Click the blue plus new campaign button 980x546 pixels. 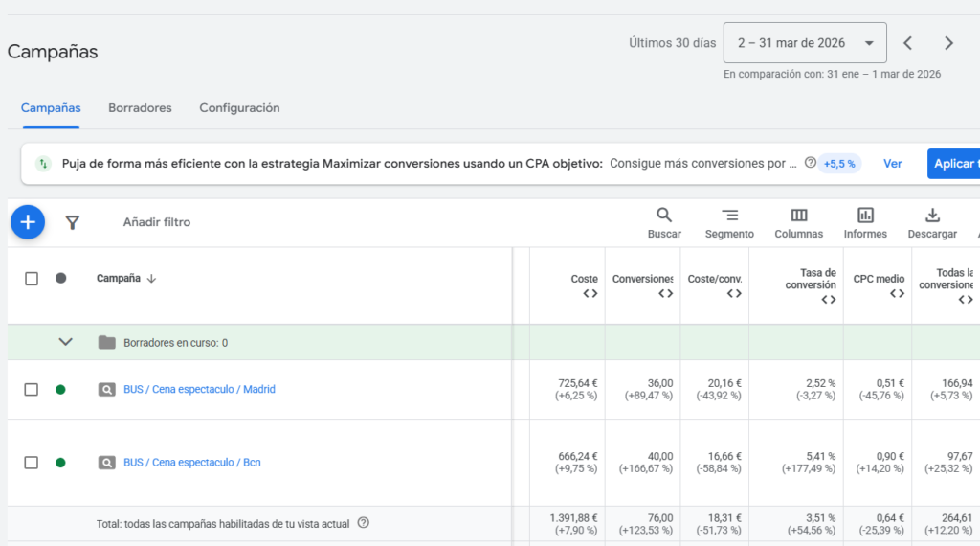tap(28, 222)
